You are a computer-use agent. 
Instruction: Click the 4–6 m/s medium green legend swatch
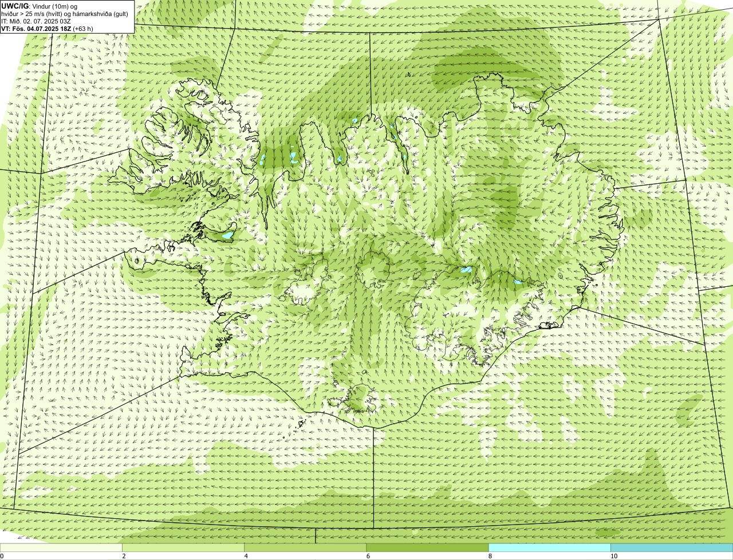tap(305, 548)
